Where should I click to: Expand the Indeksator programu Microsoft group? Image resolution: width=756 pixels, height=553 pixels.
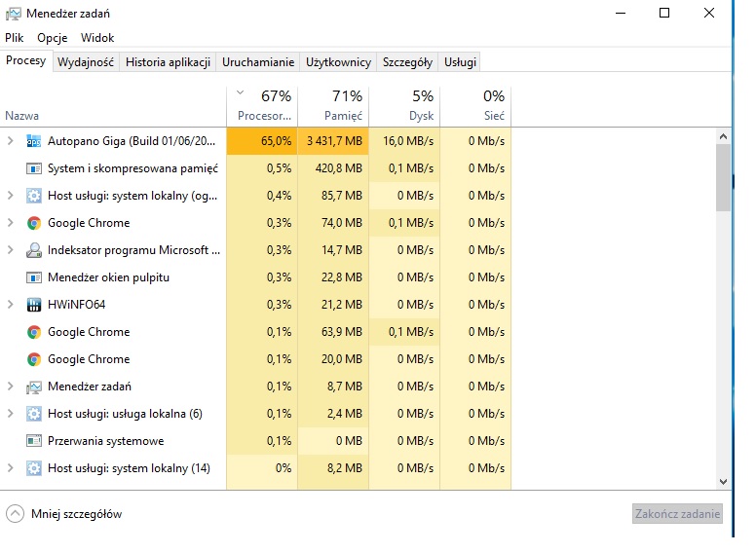(x=10, y=250)
